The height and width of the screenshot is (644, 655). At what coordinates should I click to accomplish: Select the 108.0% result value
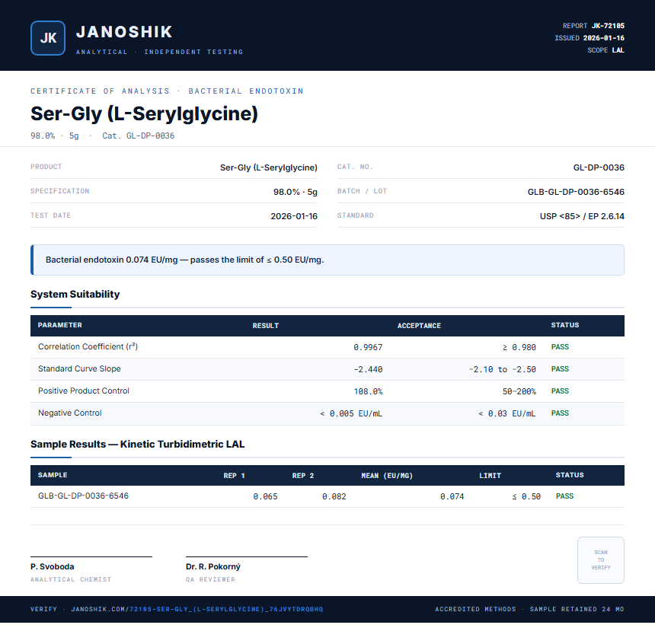[x=368, y=391]
